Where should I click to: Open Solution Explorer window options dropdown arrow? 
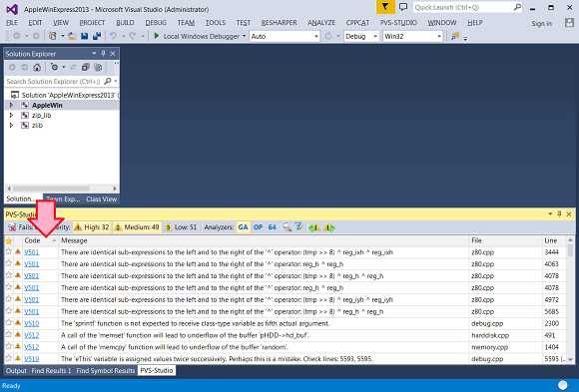point(94,54)
